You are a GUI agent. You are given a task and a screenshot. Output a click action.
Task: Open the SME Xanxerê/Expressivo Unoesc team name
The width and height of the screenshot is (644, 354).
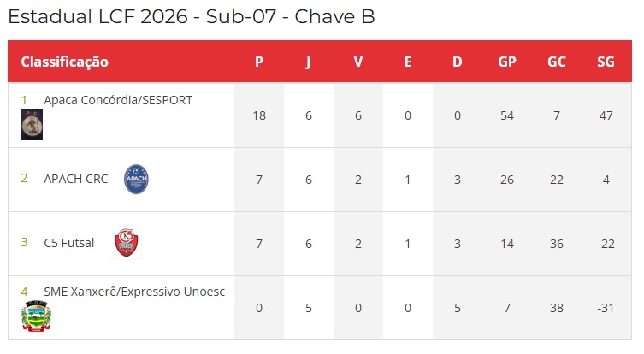click(134, 292)
